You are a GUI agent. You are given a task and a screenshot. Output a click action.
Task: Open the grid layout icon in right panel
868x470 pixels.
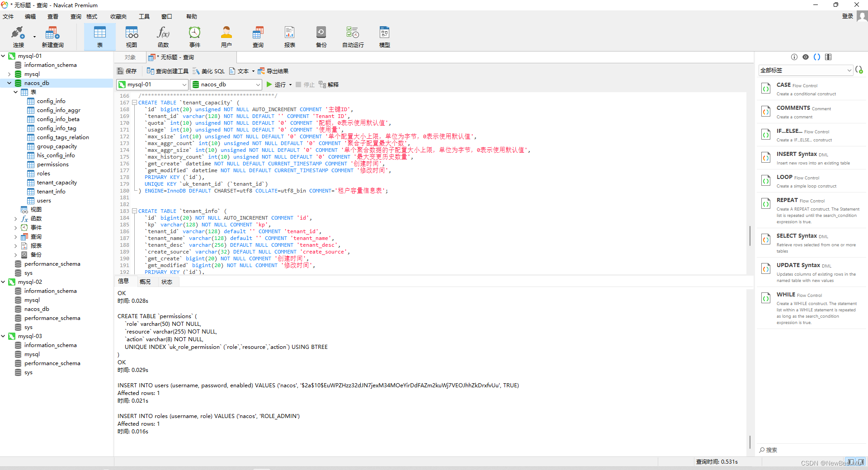tap(828, 57)
